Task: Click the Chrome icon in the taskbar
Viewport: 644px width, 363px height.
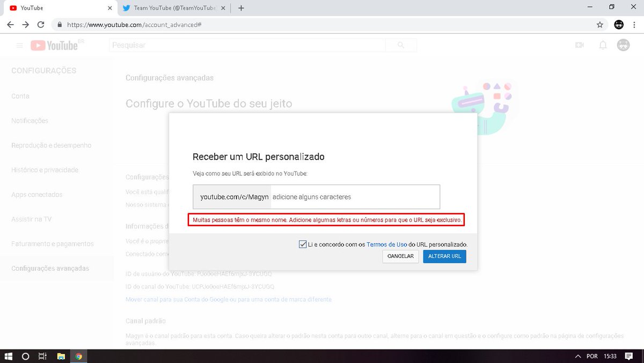Action: [x=79, y=356]
